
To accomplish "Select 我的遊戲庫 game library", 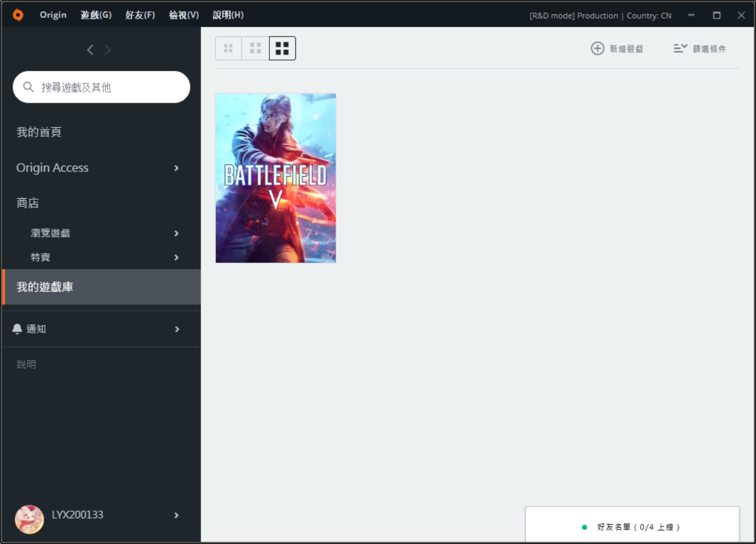I will [x=102, y=287].
